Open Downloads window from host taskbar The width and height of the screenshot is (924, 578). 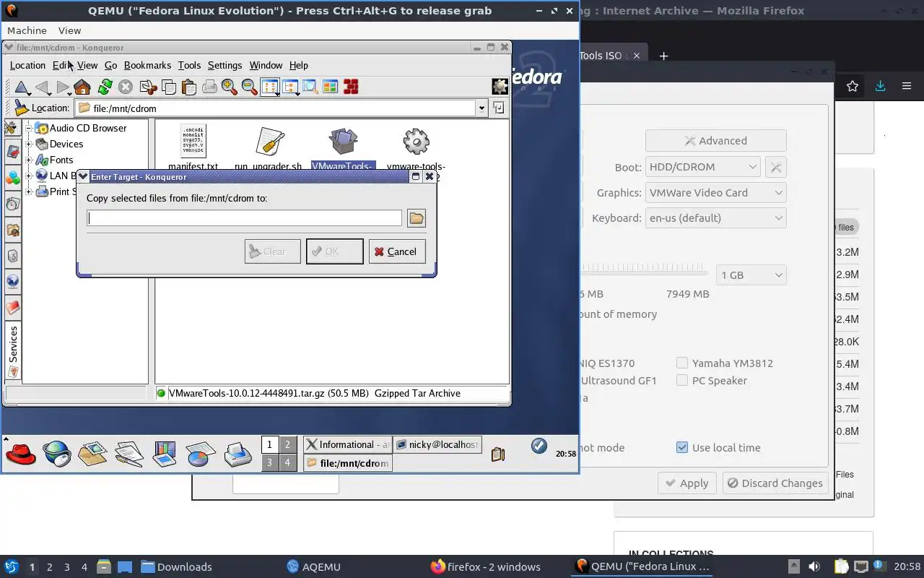click(x=176, y=567)
